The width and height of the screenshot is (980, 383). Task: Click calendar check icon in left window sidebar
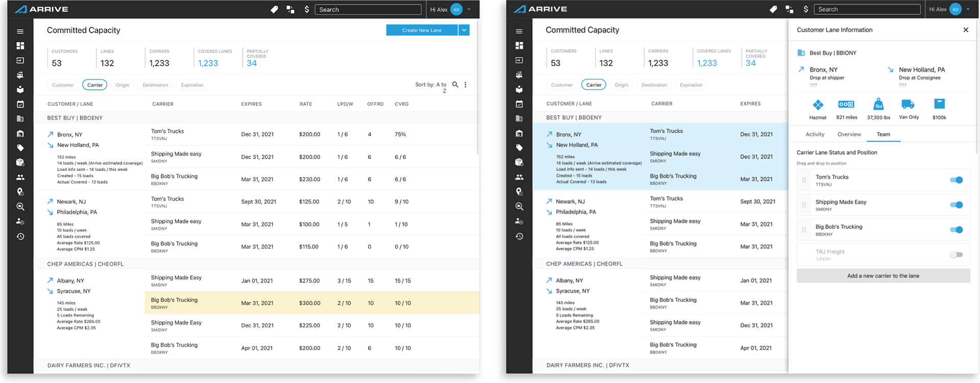[x=20, y=104]
